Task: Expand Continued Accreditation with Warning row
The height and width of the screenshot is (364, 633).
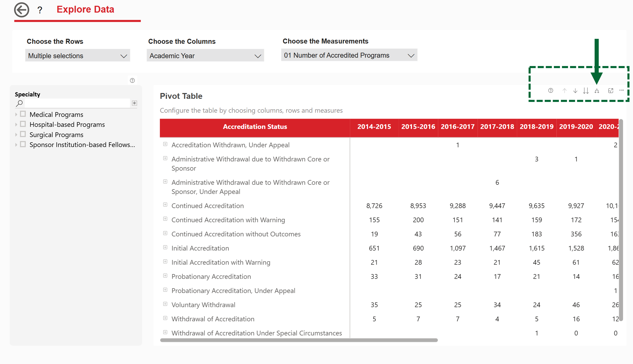Action: 165,219
